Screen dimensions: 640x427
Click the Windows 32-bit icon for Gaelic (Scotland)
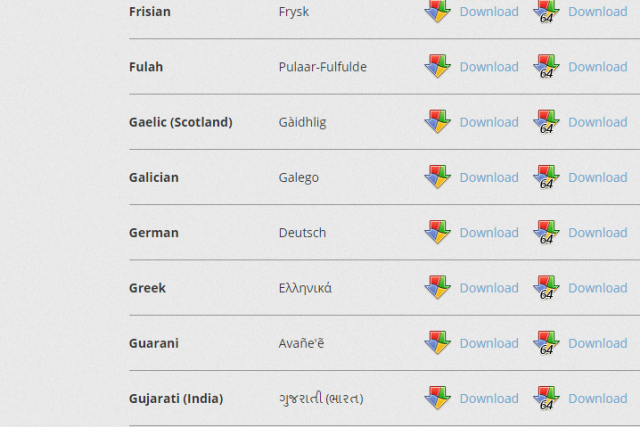(x=438, y=121)
